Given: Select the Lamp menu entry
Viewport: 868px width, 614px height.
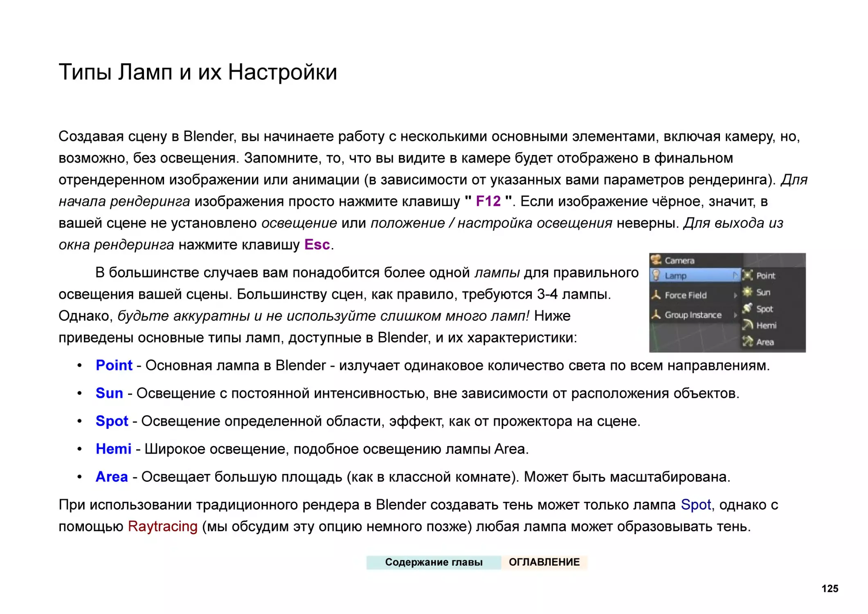Looking at the screenshot, I should click(x=695, y=275).
